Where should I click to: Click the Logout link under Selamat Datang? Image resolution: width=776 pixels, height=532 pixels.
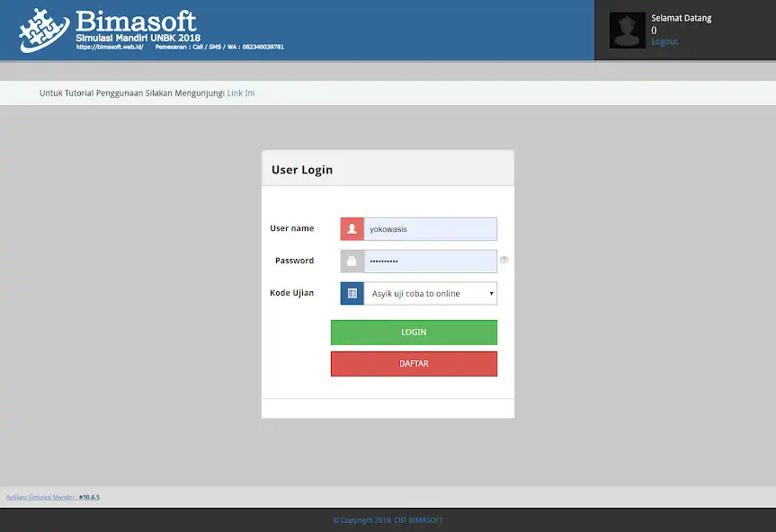664,41
